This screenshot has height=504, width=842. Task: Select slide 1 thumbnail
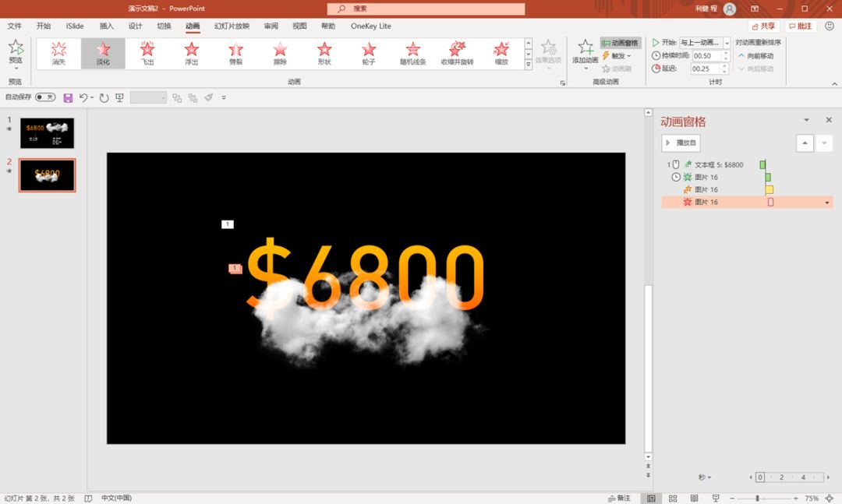click(x=48, y=133)
